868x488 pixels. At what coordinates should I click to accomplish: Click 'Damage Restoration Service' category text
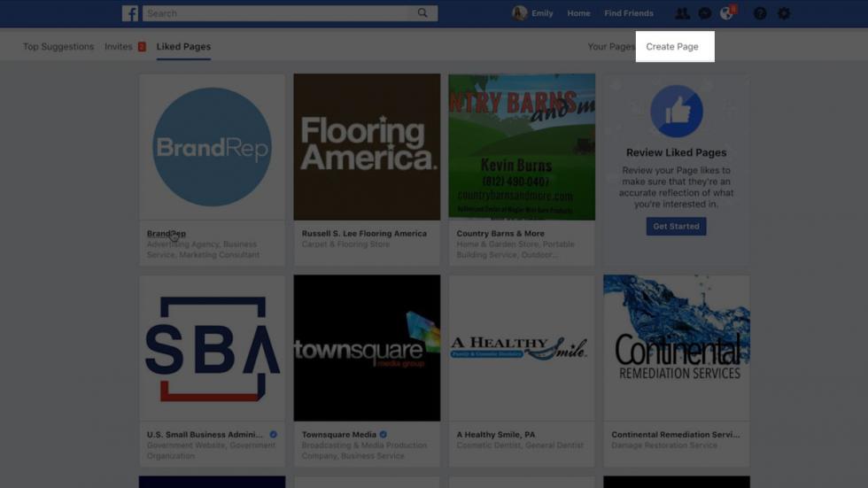click(664, 445)
